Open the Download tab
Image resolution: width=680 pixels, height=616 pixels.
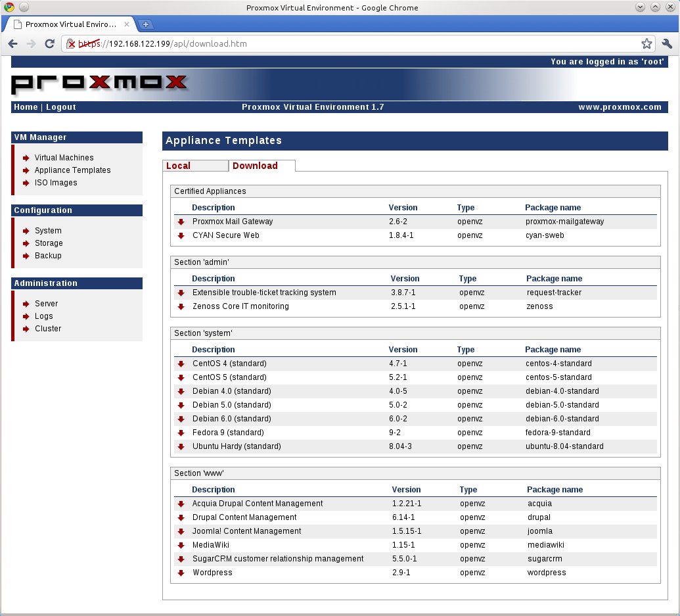point(256,166)
